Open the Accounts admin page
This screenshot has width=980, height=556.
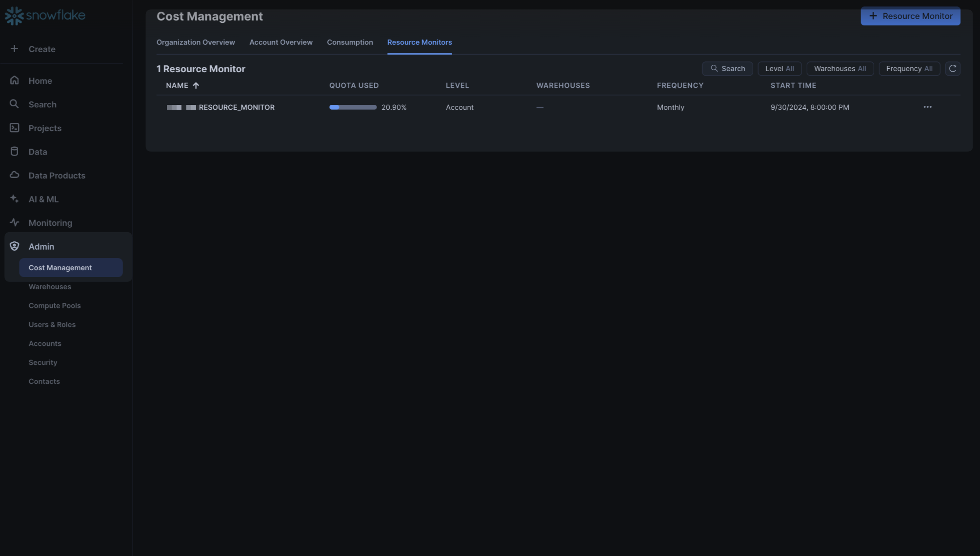pos(45,344)
